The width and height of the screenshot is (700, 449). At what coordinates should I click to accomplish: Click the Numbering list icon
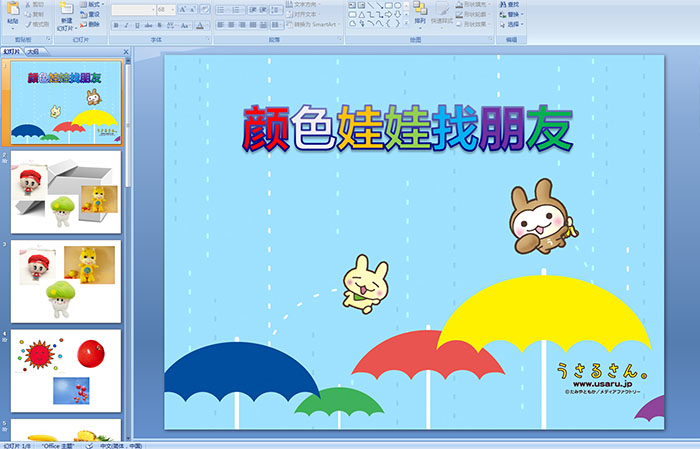click(237, 9)
